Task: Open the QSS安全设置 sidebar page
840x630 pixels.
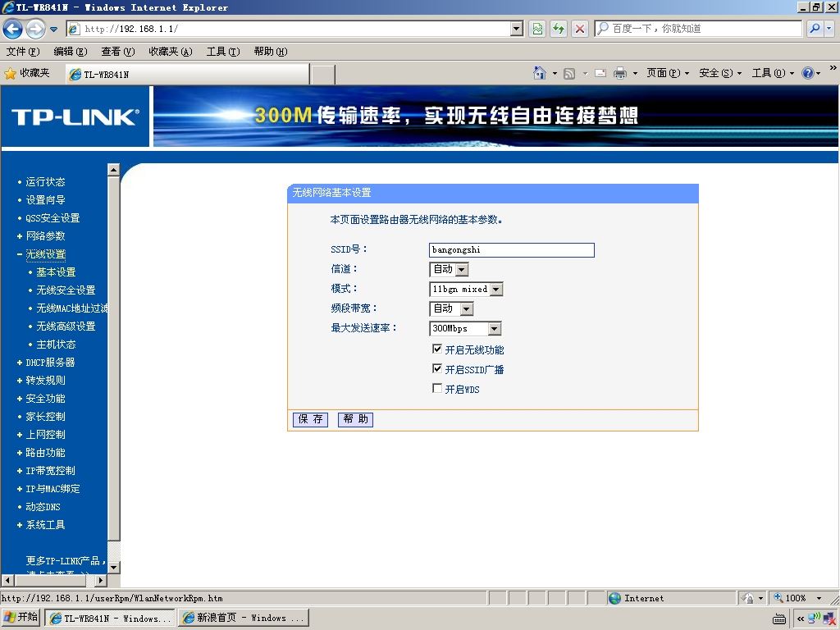Action: point(52,218)
